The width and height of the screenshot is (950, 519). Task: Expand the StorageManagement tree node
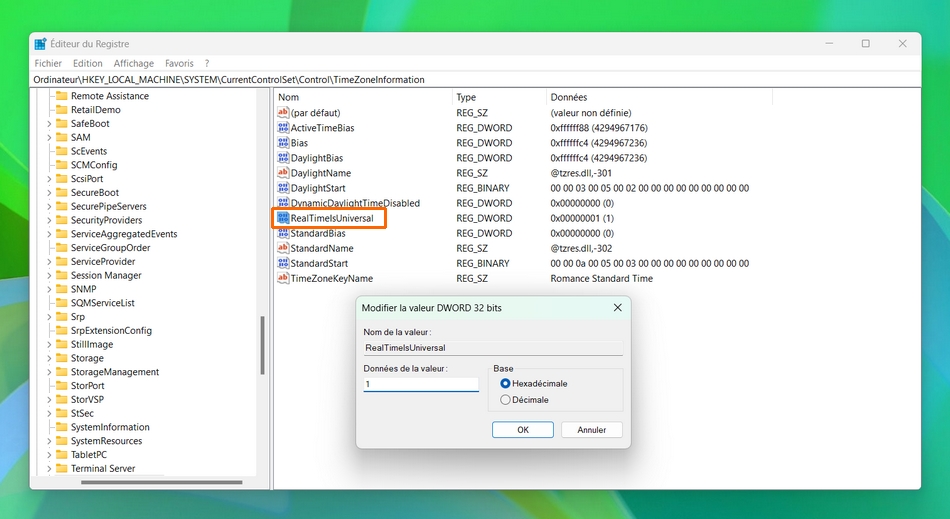[49, 372]
